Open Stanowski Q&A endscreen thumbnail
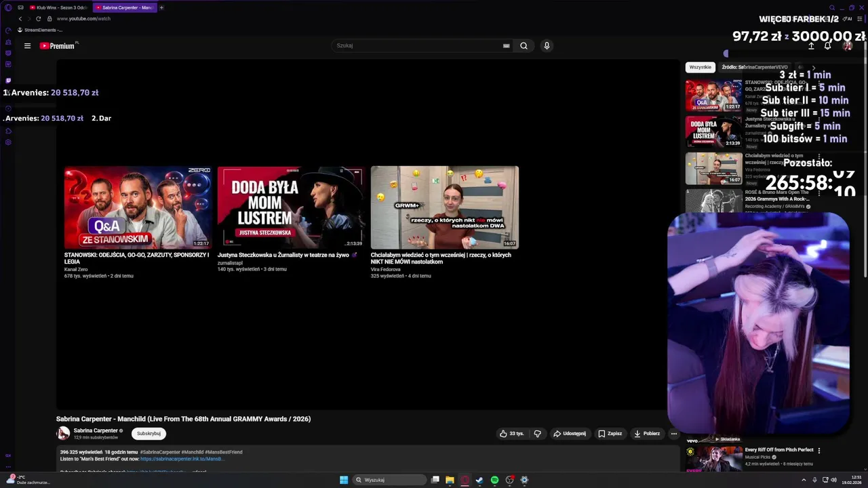The width and height of the screenshot is (868, 488). pyautogui.click(x=138, y=207)
